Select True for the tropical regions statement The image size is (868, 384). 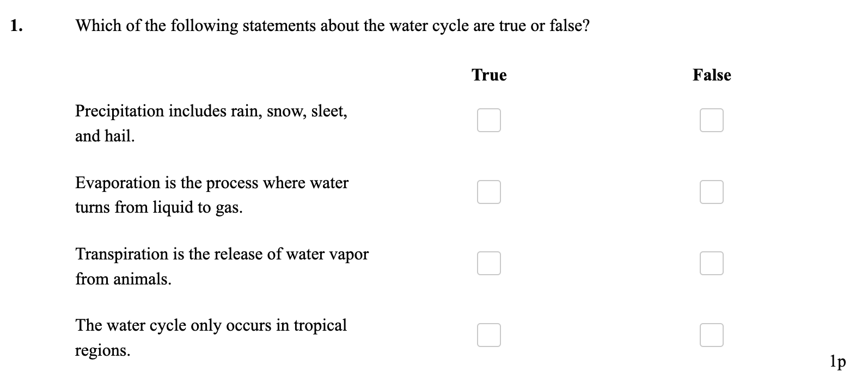tap(489, 335)
